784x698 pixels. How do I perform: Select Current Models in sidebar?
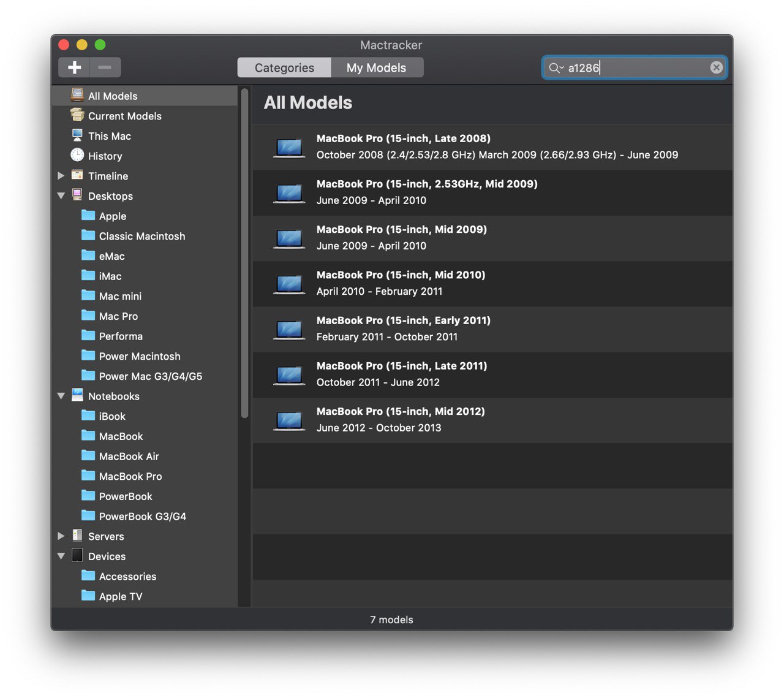[145, 116]
